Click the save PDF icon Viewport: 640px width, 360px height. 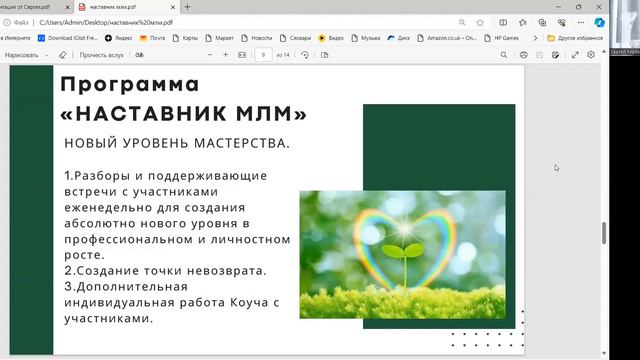click(540, 55)
